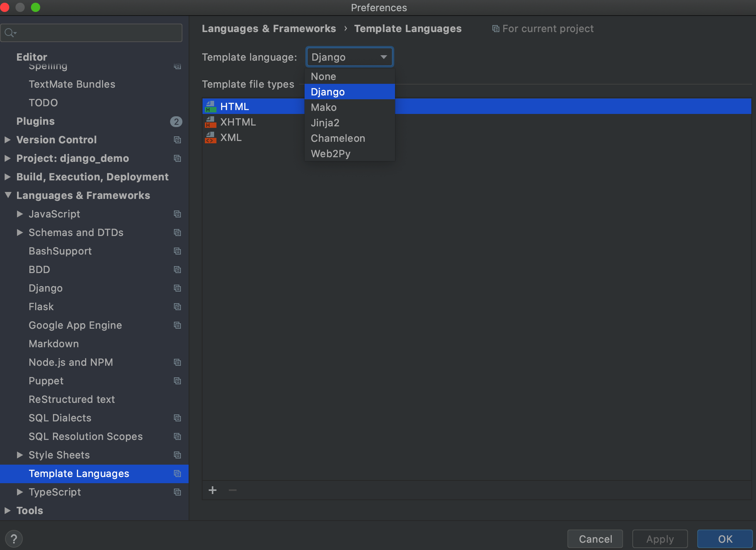Choose Web2Py in the template language list
756x550 pixels.
click(x=349, y=154)
